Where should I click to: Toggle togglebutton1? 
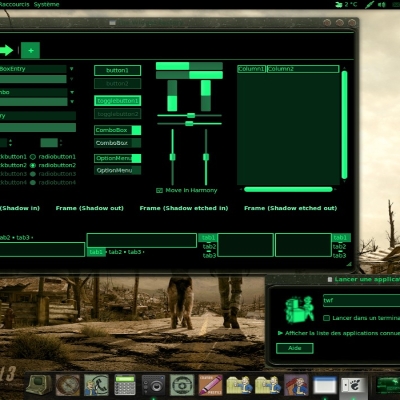pos(117,101)
